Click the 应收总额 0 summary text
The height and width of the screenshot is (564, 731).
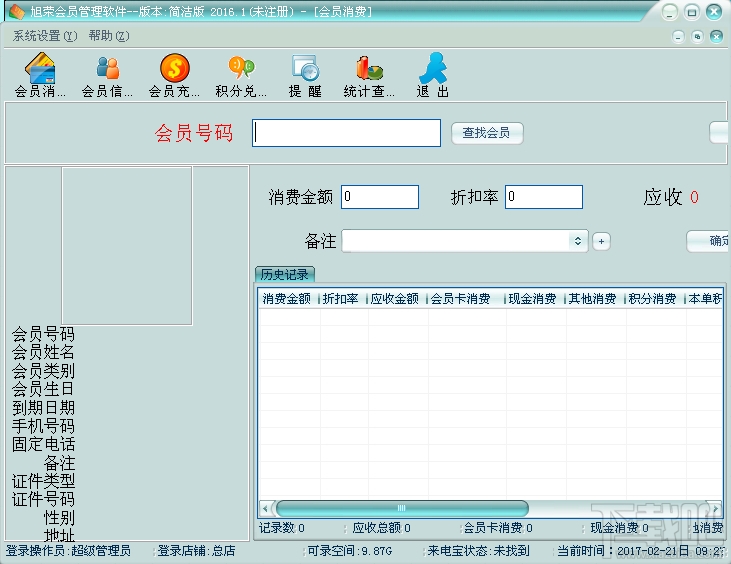click(381, 528)
